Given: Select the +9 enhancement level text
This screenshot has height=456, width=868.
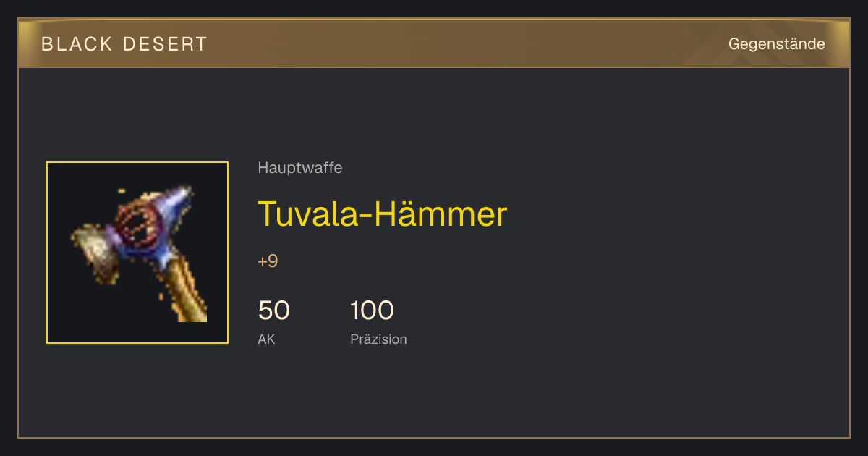Looking at the screenshot, I should (268, 261).
